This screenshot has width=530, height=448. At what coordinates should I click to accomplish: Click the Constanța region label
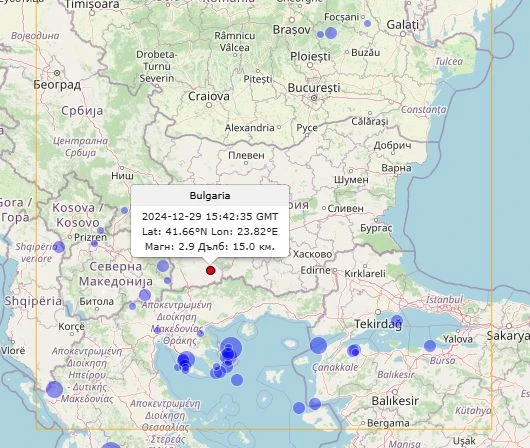pyautogui.click(x=424, y=110)
